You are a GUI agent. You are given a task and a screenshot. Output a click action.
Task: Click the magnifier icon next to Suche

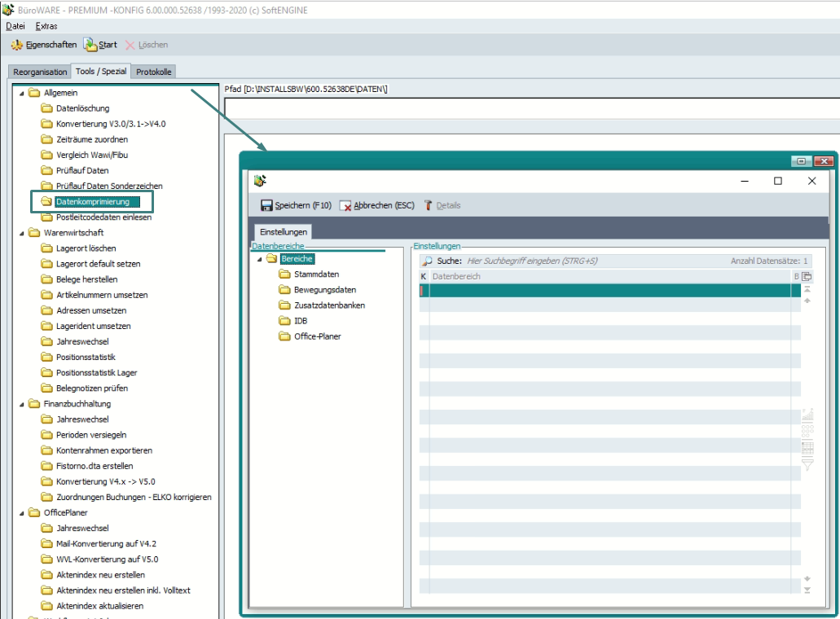pos(427,261)
